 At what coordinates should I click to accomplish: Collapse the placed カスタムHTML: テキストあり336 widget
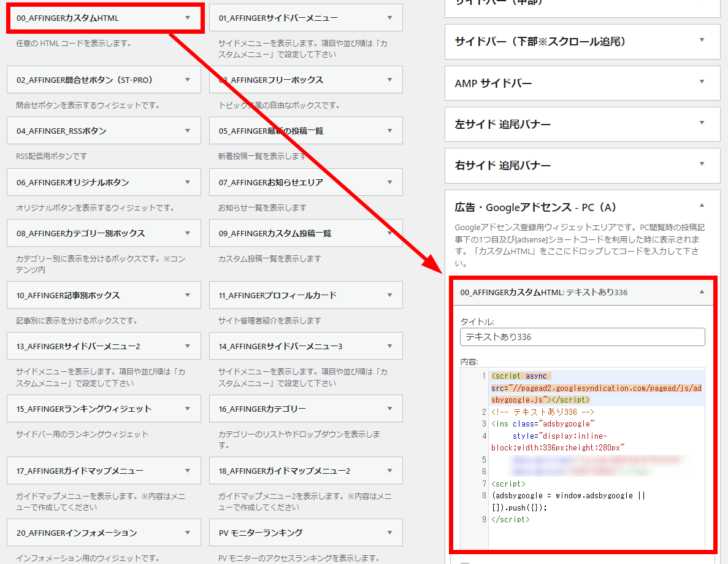pyautogui.click(x=702, y=292)
